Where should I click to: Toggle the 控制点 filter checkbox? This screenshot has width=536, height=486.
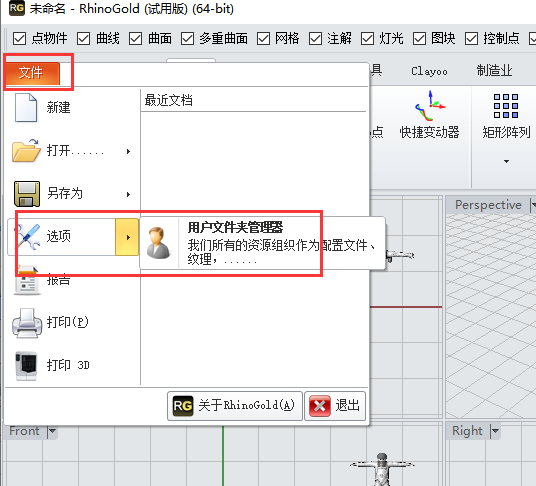click(471, 39)
